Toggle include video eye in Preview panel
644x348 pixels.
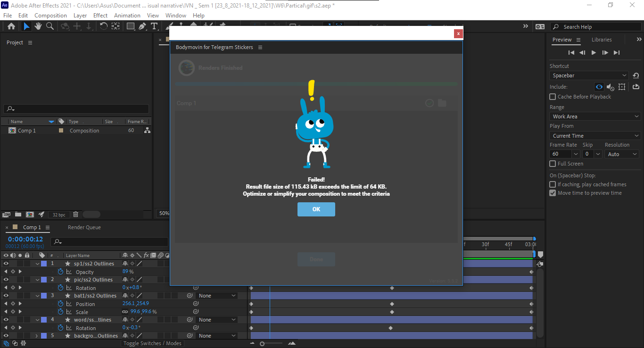599,87
